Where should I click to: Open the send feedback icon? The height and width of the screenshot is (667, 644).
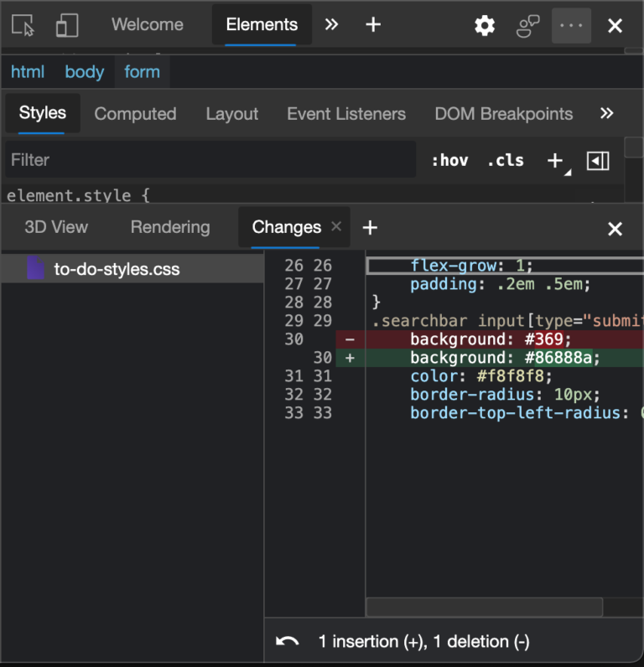pyautogui.click(x=527, y=26)
